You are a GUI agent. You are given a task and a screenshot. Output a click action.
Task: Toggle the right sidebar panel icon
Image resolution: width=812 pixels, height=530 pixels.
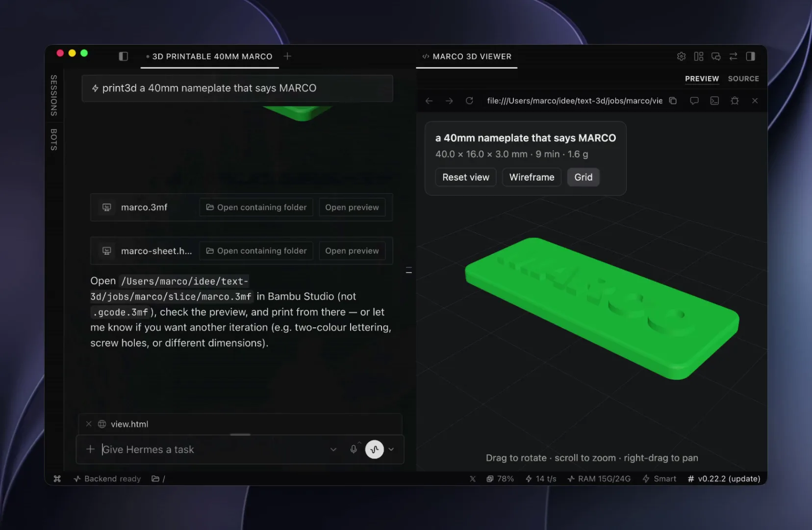(x=750, y=56)
